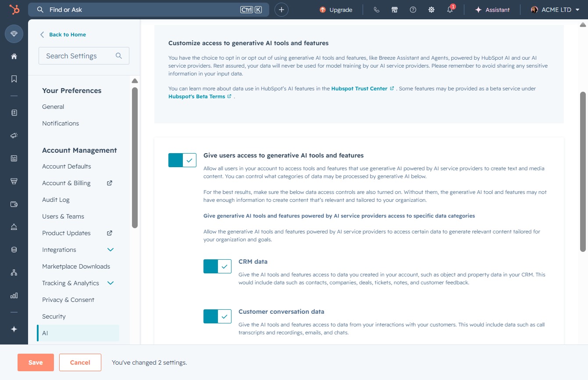The image size is (588, 380).
Task: Open the Commerce wallet icon
Action: point(14,204)
